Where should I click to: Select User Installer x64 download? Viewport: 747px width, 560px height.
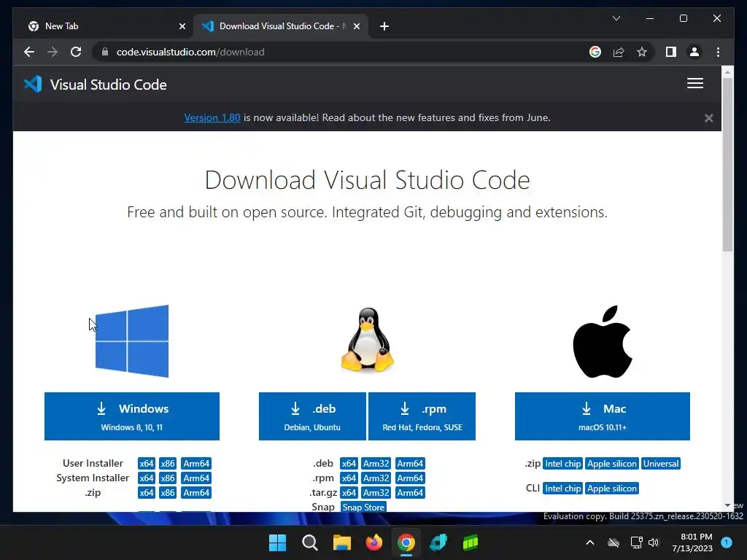[x=146, y=463]
